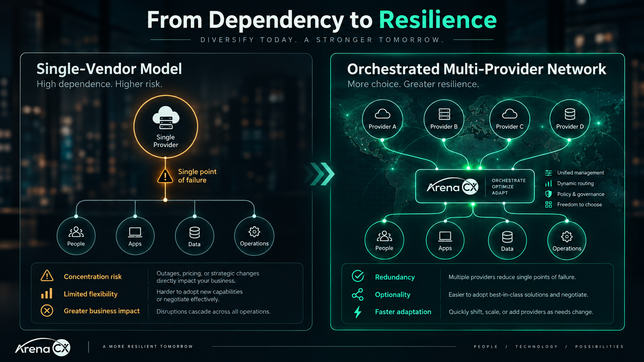Click the 'Redundancy' label
This screenshot has height=362, width=644.
395,277
